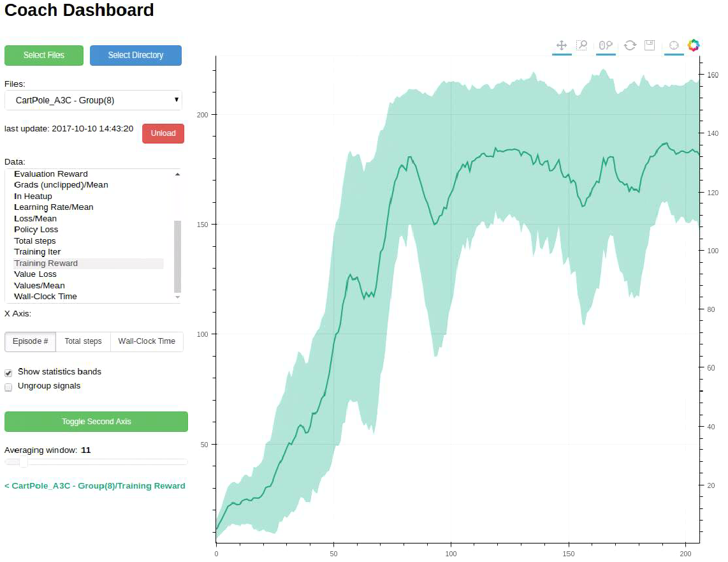
Task: Activate the Box Zoom tool
Action: [x=581, y=45]
